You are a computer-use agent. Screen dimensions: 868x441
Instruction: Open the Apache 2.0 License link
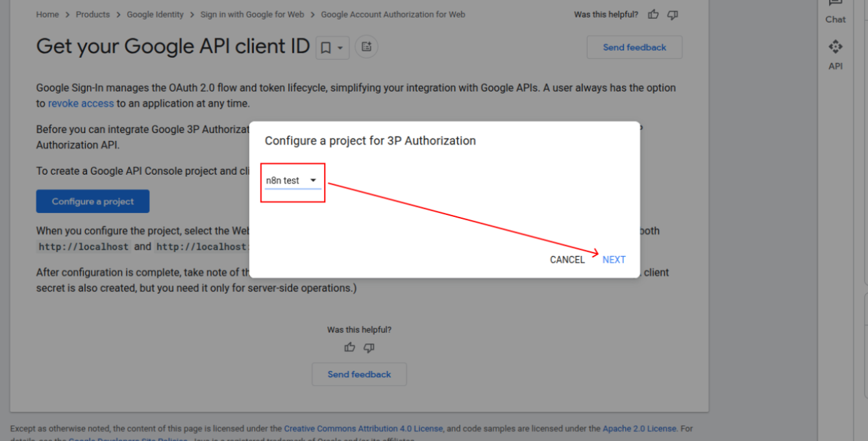(x=639, y=429)
